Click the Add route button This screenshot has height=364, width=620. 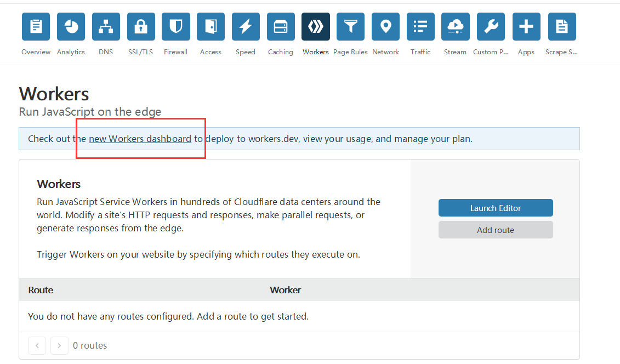tap(496, 230)
